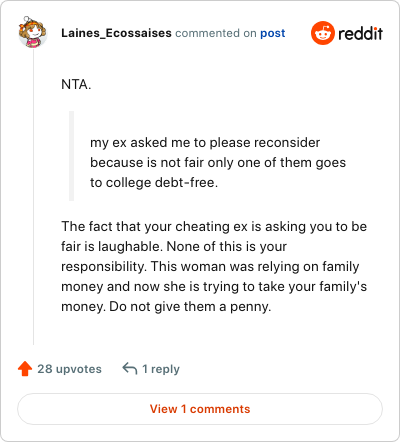
Task: Click the "28 upvotes" count
Action: pyautogui.click(x=69, y=369)
